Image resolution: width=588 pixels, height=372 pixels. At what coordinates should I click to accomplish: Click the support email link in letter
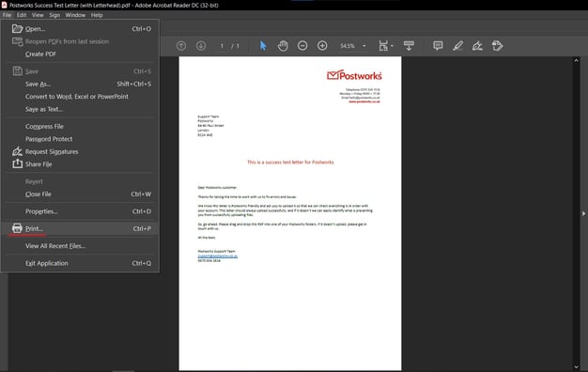(218, 256)
